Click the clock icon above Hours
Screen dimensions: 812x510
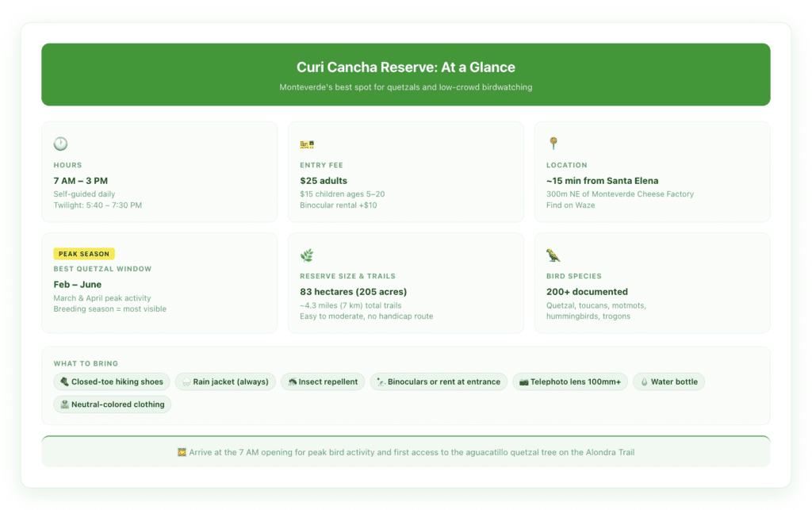click(60, 144)
